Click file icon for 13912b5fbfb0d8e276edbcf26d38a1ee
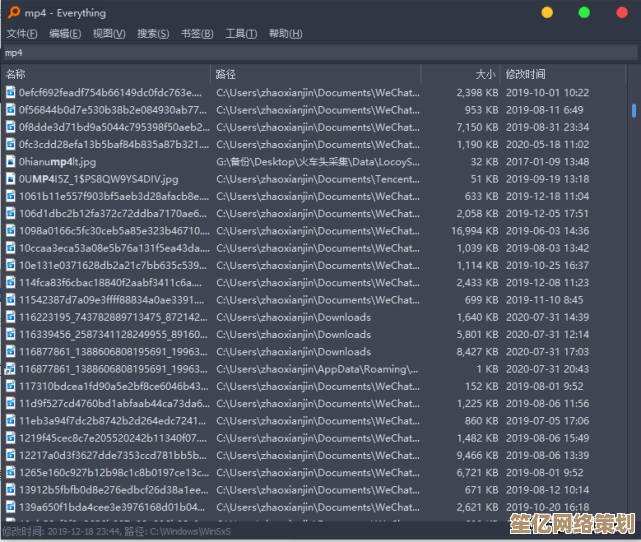Screen dimensions: 641x542 [11, 490]
